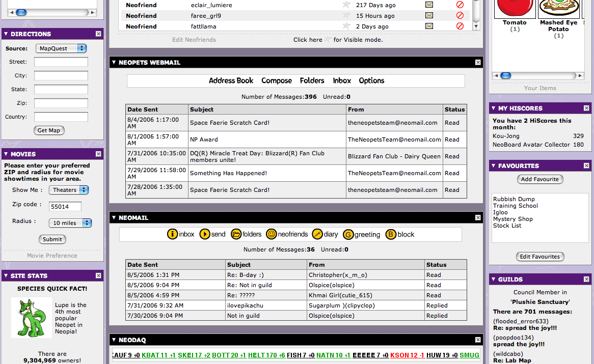Click the greeting icon in Neomail

tap(348, 234)
